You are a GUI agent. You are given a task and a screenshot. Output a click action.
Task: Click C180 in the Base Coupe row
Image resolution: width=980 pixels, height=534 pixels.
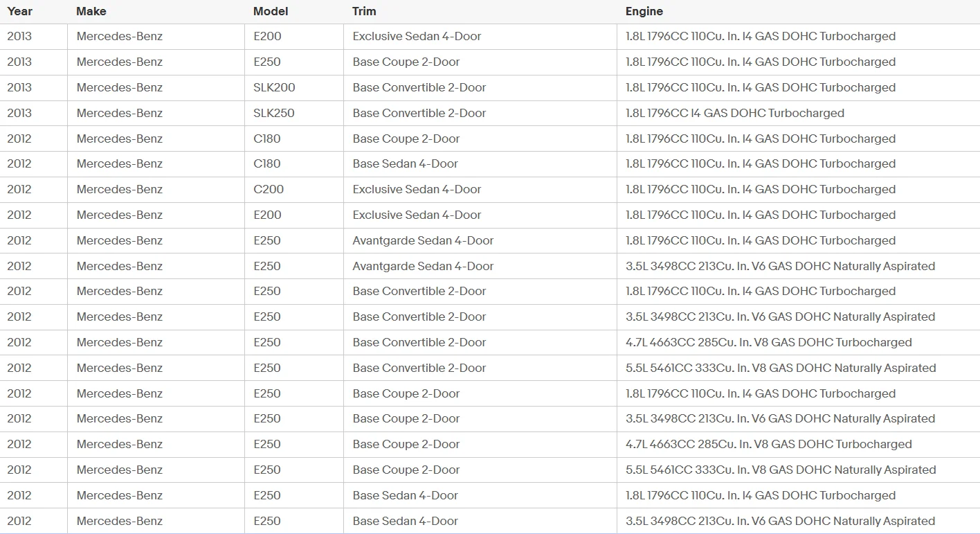[267, 139]
